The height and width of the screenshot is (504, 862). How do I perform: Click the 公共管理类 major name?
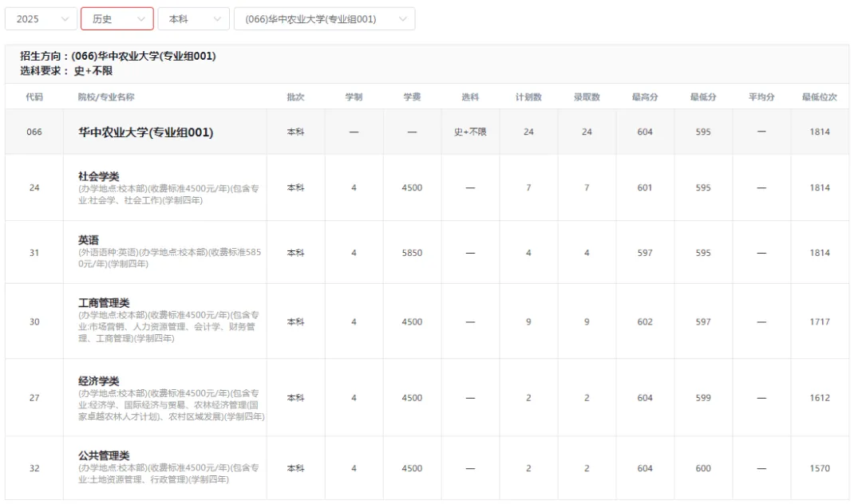pyautogui.click(x=104, y=455)
